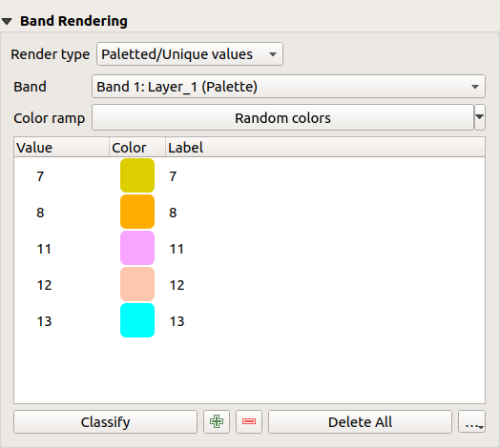Viewport: 500px width, 448px height.
Task: Collapse the Band Rendering section
Action: click(x=7, y=21)
